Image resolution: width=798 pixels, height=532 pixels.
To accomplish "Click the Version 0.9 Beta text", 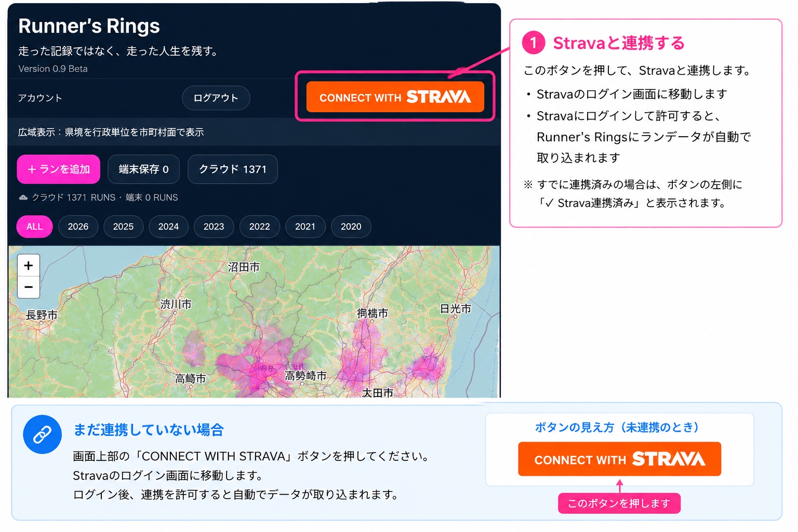I will (x=53, y=69).
